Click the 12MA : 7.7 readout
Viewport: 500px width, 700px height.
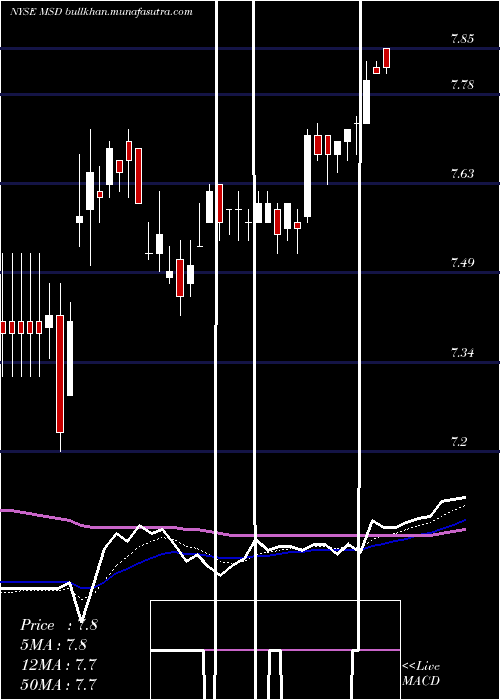(x=58, y=664)
